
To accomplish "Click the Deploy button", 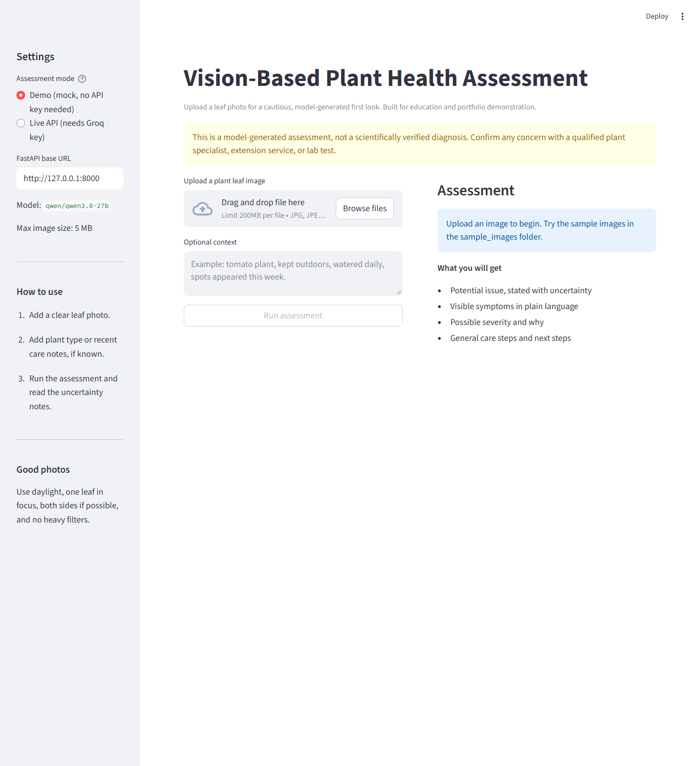I will pos(657,16).
